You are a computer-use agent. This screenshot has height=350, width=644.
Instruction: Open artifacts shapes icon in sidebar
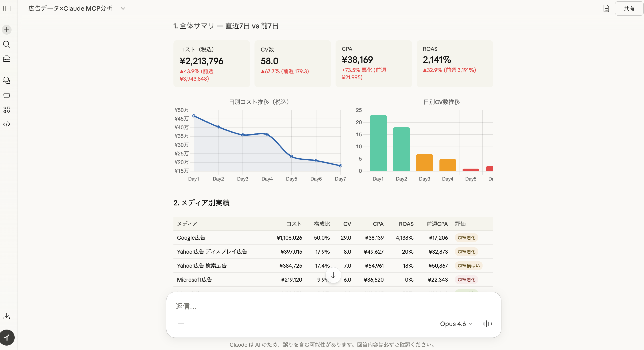[x=7, y=109]
